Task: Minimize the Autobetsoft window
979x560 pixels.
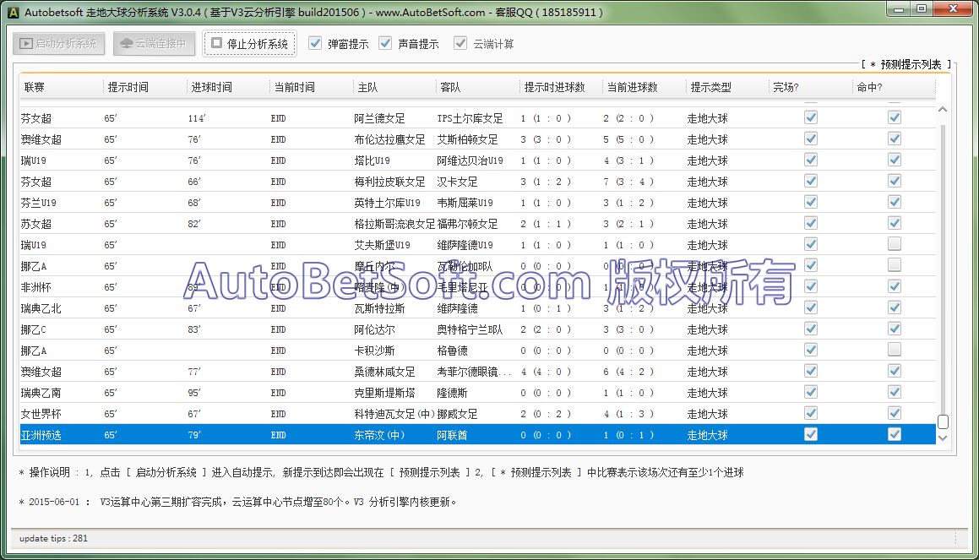Action: [x=898, y=9]
